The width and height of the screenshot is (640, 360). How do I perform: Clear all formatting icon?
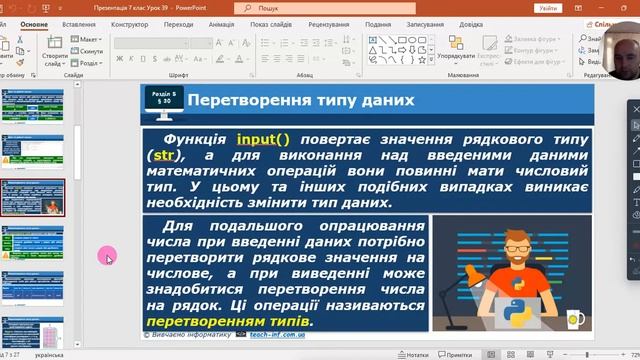coord(246,43)
